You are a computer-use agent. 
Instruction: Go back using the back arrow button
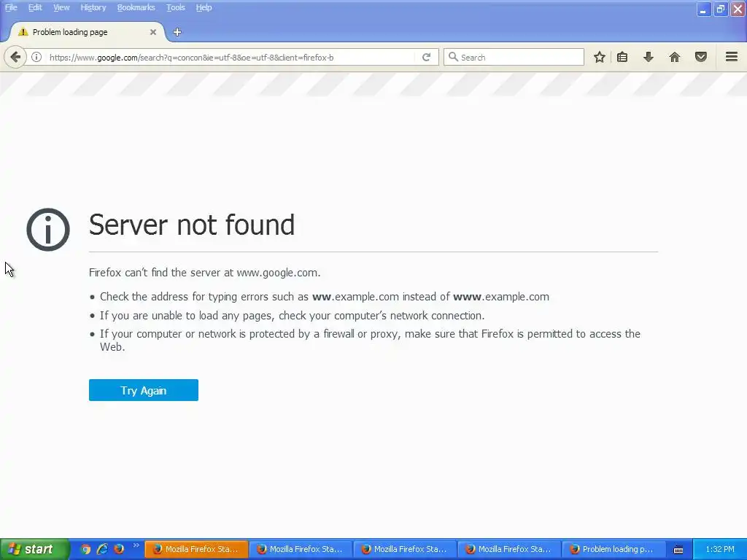(15, 57)
